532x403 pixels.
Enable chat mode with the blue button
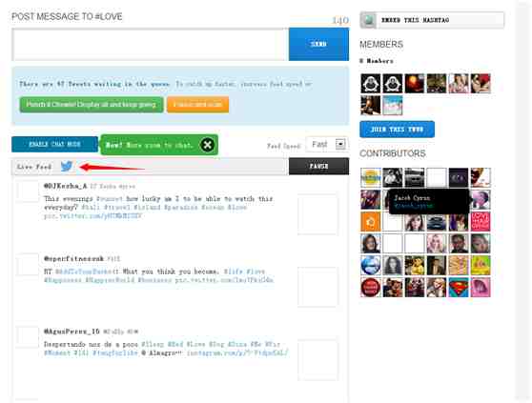click(54, 144)
